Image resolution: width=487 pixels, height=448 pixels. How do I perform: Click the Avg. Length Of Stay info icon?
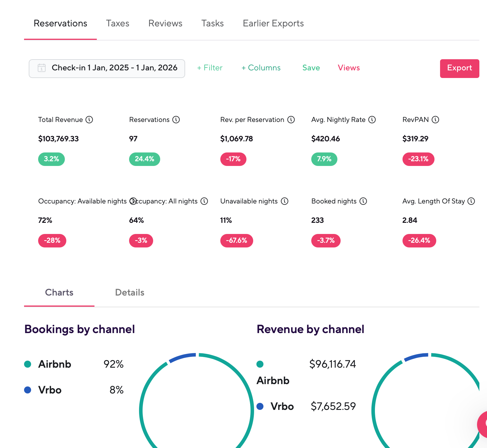(471, 201)
